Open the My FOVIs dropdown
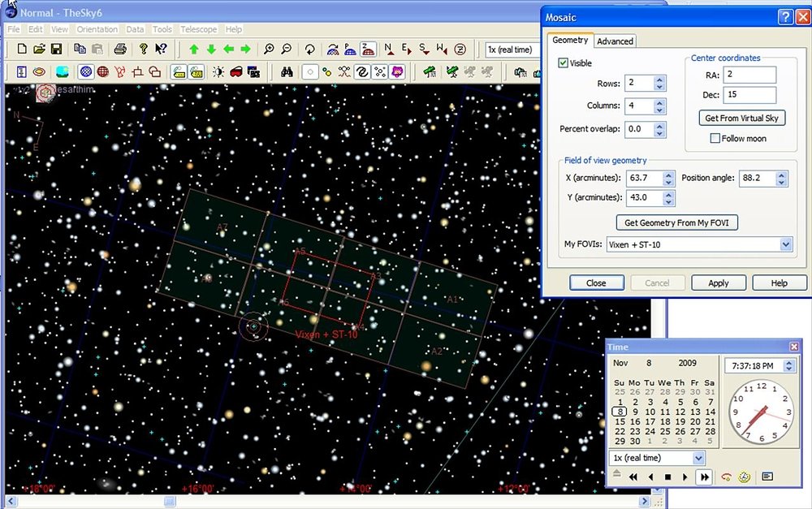This screenshot has height=509, width=812. [x=784, y=244]
